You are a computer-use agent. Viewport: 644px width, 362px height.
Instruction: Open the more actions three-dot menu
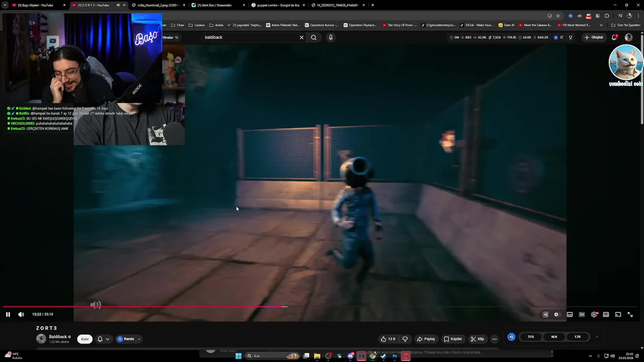click(x=495, y=339)
